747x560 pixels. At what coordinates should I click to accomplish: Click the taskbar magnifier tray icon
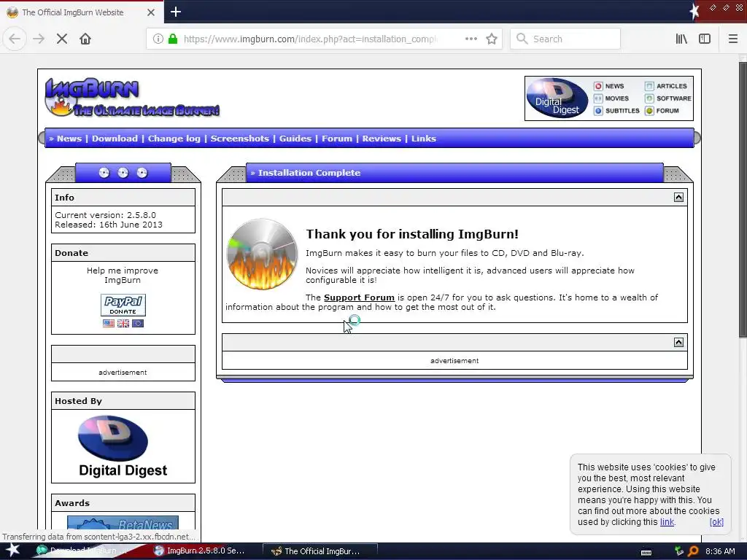[693, 551]
